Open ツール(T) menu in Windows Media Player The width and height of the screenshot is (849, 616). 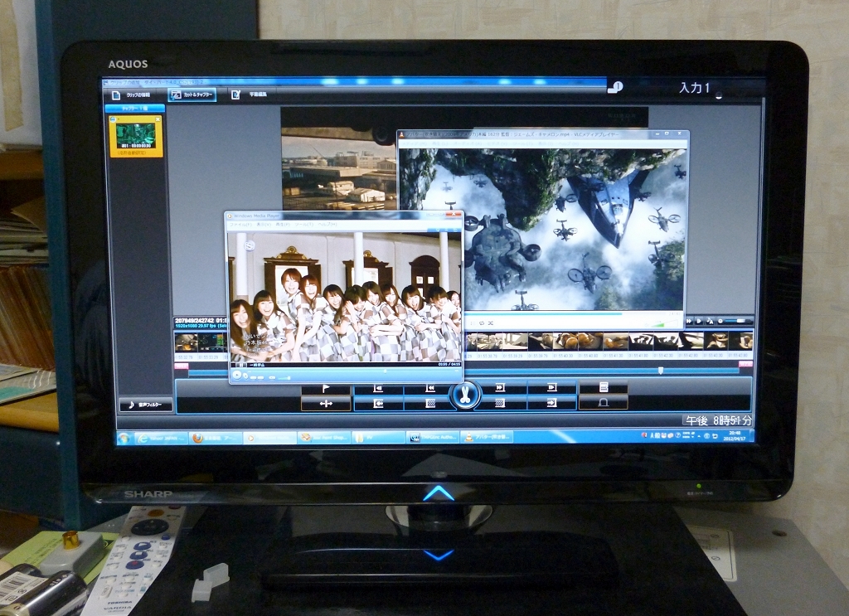(x=304, y=225)
